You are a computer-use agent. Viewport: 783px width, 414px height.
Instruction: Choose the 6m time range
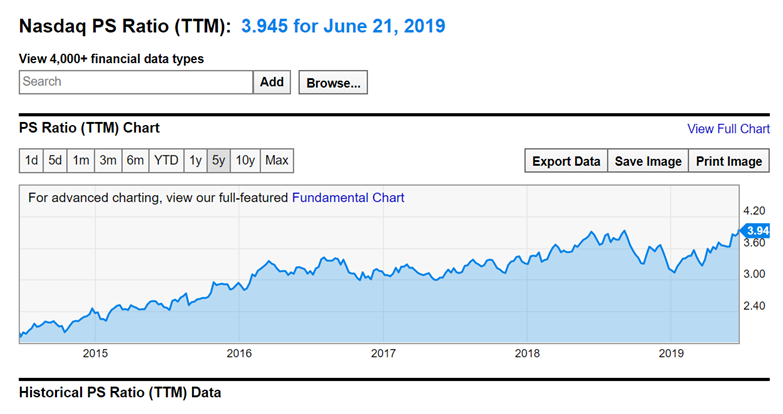pyautogui.click(x=135, y=160)
